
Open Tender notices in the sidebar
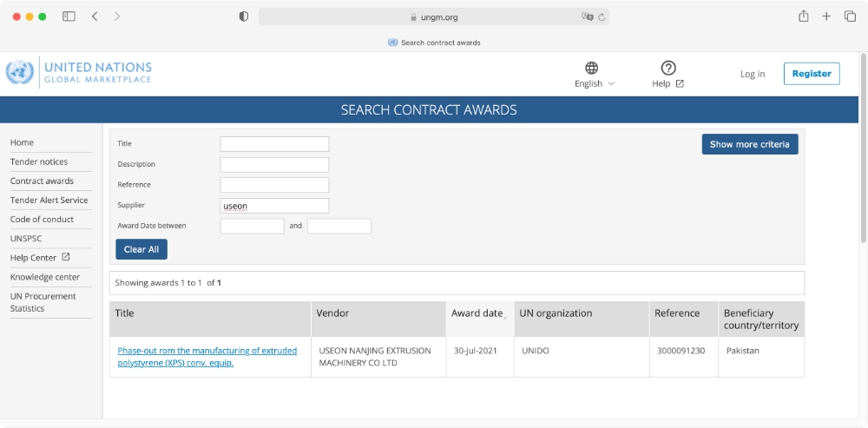[39, 161]
